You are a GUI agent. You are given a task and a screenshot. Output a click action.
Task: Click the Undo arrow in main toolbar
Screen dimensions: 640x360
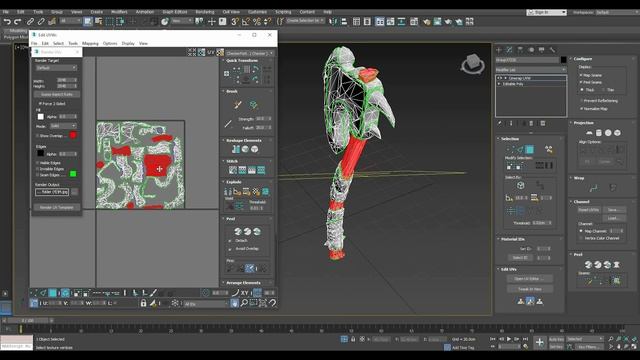coord(7,22)
